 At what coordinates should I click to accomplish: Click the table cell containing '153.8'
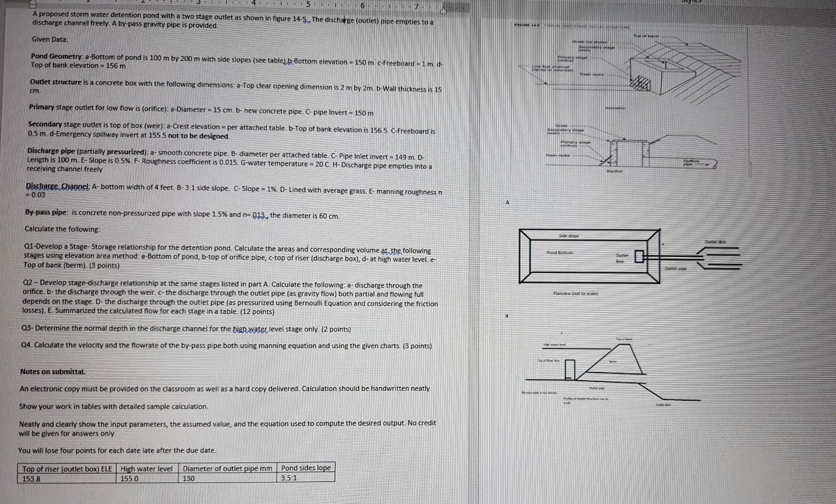coord(67,478)
